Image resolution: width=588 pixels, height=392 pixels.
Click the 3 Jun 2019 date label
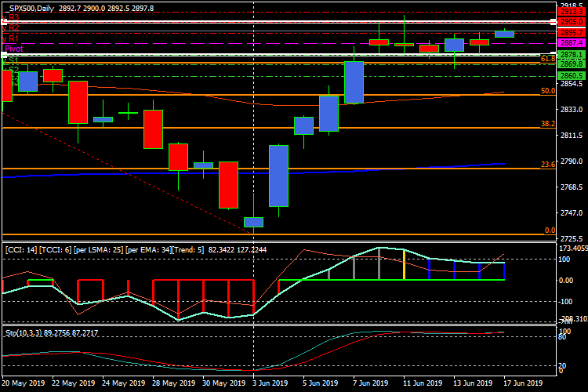[270, 383]
